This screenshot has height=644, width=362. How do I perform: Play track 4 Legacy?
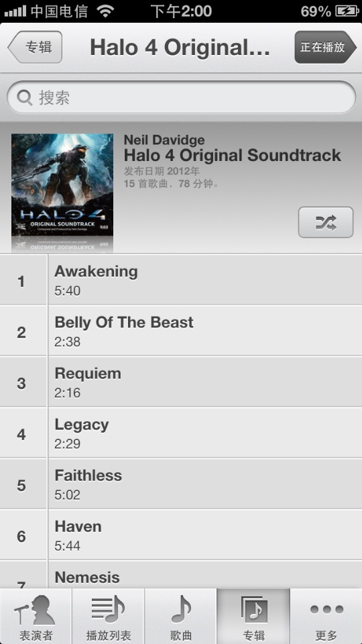pyautogui.click(x=181, y=433)
